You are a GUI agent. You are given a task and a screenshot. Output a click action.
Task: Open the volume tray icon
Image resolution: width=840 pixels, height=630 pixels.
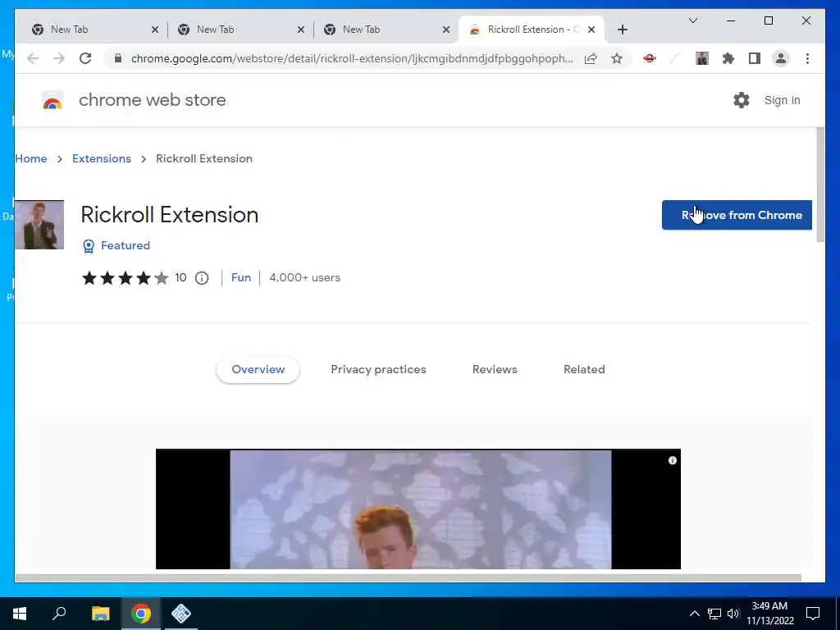pyautogui.click(x=733, y=614)
